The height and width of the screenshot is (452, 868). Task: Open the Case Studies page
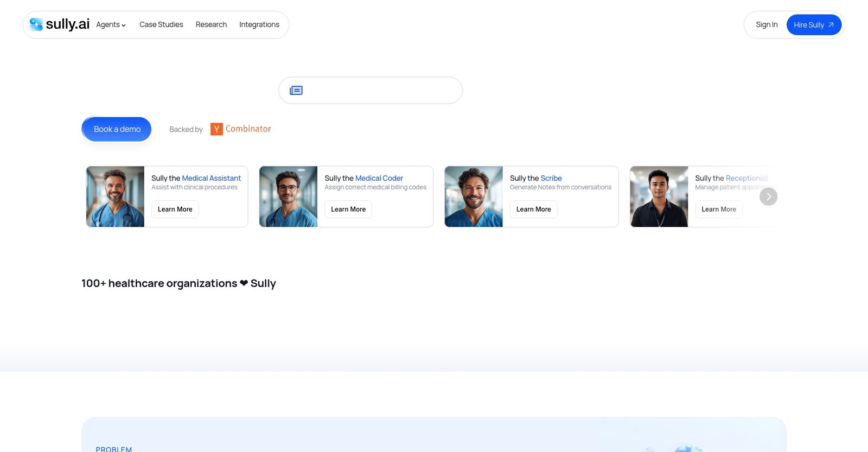pyautogui.click(x=161, y=25)
